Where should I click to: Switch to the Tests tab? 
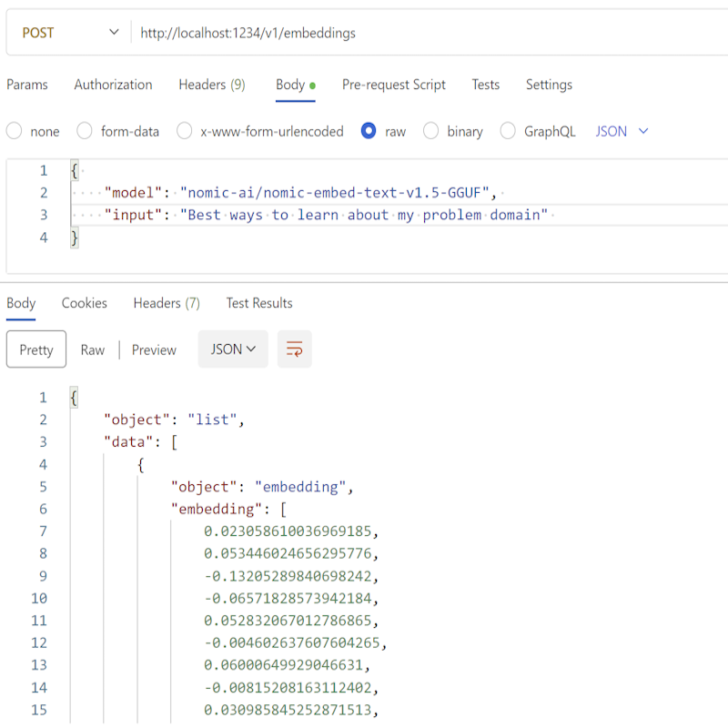485,85
